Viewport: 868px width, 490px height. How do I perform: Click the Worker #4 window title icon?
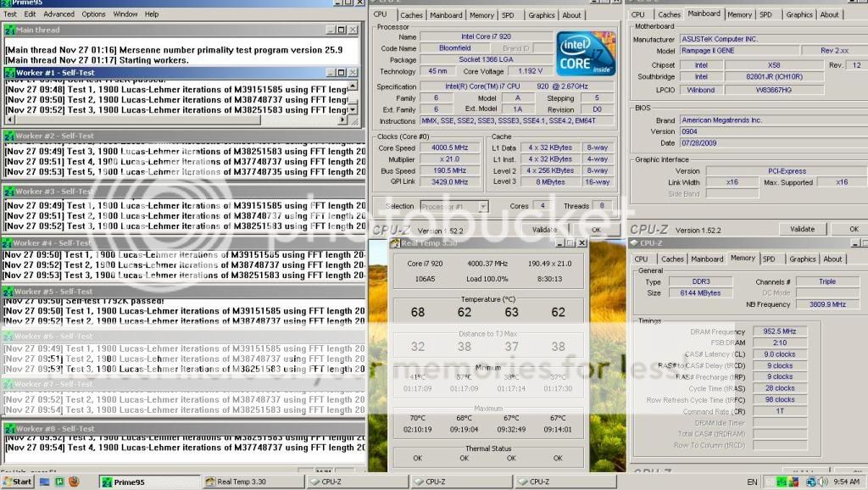(x=7, y=243)
